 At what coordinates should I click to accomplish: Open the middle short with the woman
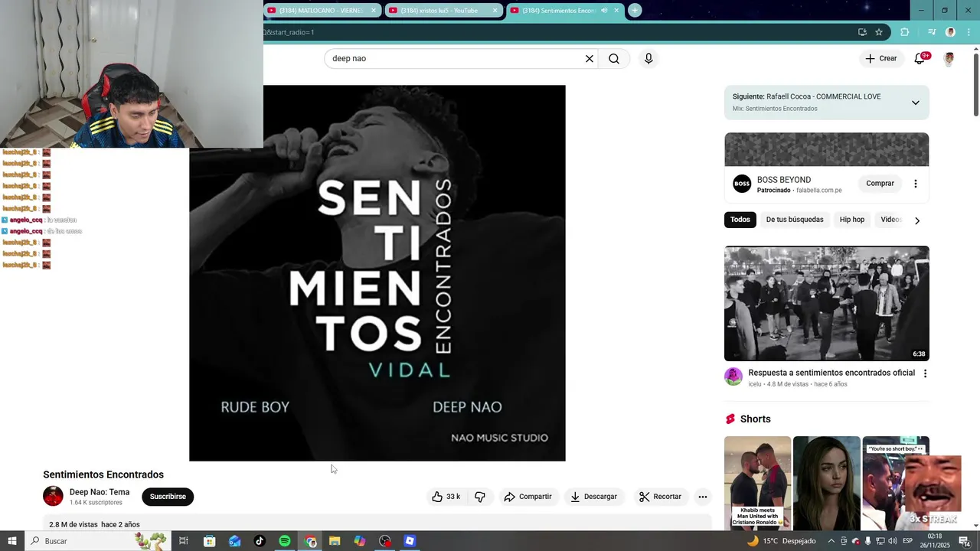[x=827, y=483]
